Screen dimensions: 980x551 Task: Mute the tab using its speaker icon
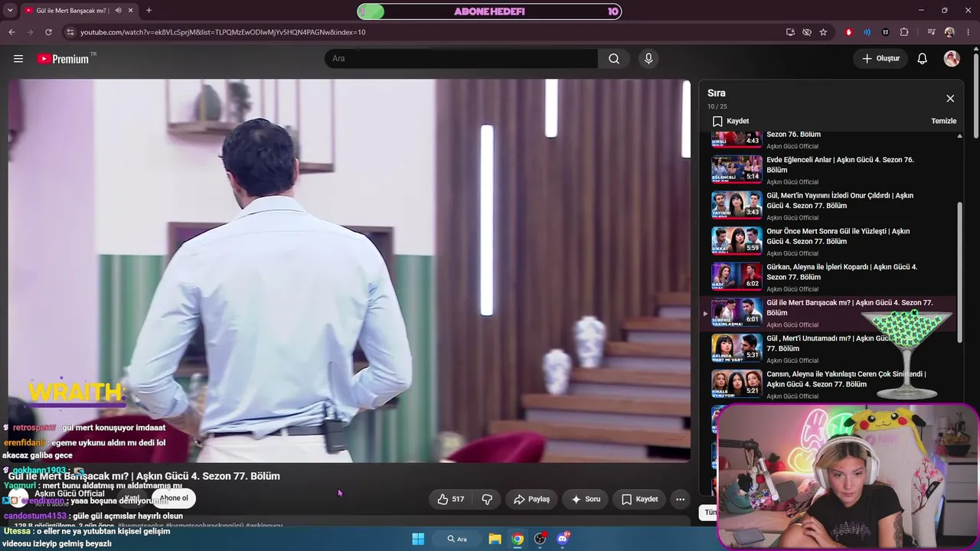118,11
